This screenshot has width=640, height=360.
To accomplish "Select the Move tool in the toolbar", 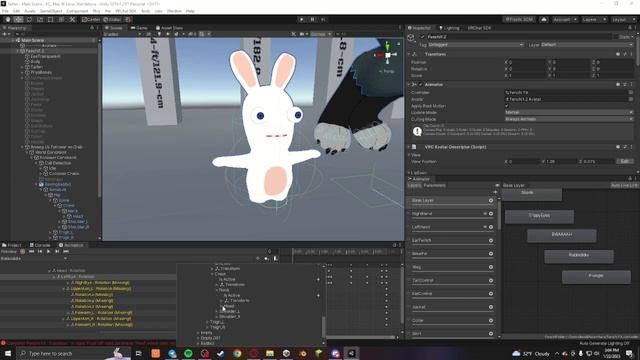I will (18, 19).
